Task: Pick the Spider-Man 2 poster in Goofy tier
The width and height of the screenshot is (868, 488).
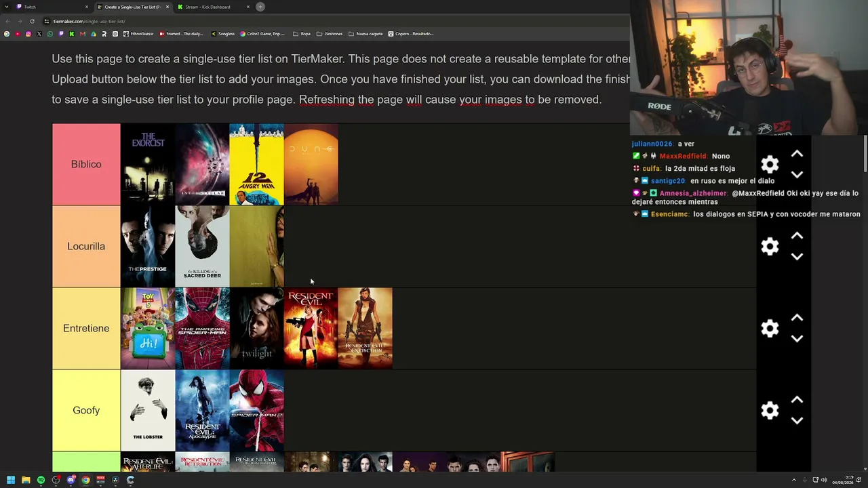Action: point(256,411)
